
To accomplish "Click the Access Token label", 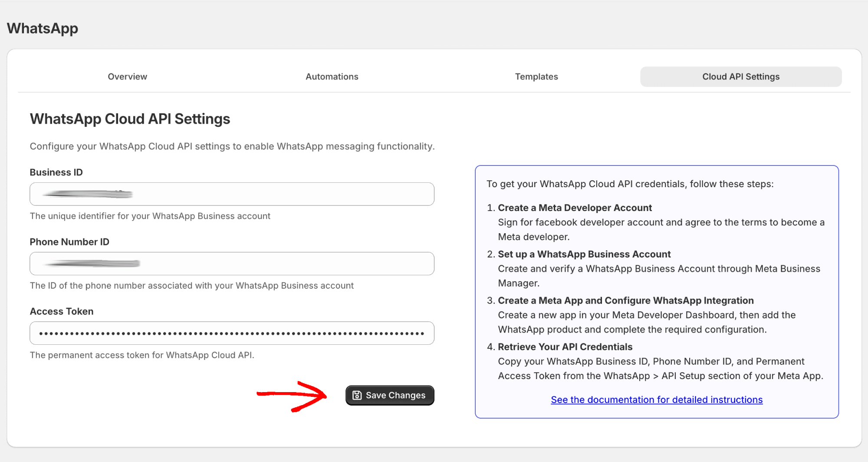I will [x=62, y=311].
